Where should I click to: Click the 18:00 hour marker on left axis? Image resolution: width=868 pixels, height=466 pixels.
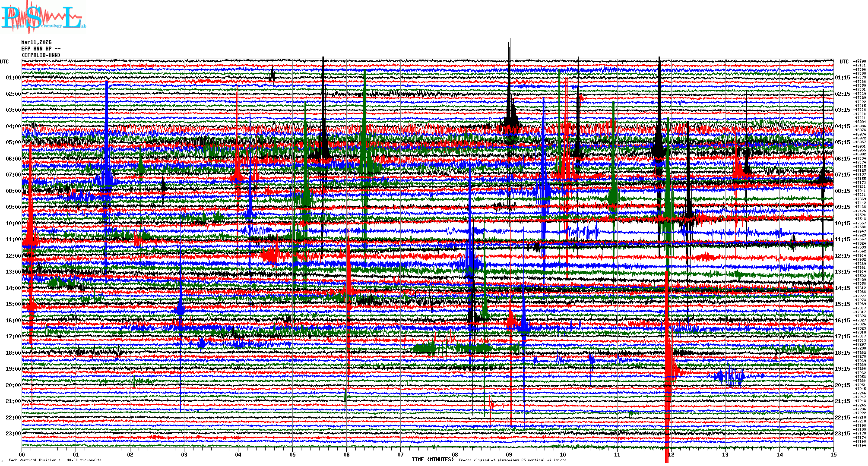coord(13,353)
